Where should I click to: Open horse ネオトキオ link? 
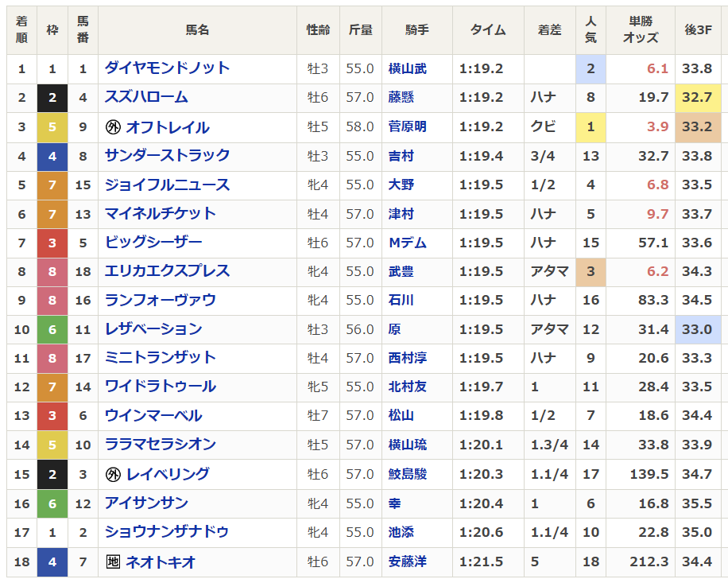point(161,562)
